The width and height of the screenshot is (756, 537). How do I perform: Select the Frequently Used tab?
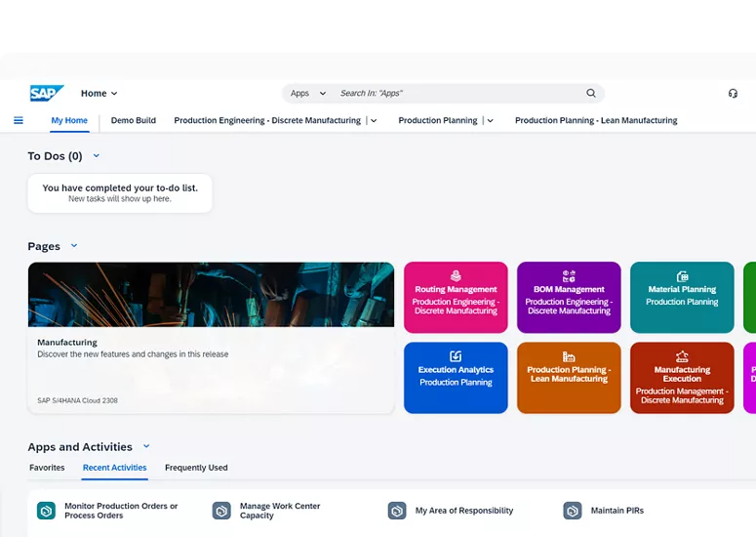pyautogui.click(x=196, y=468)
